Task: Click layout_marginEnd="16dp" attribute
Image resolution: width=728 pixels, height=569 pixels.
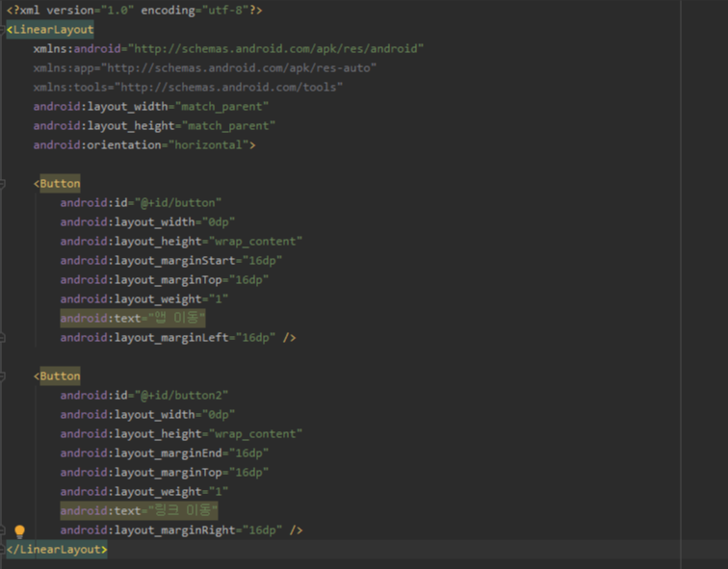Action: pos(165,453)
